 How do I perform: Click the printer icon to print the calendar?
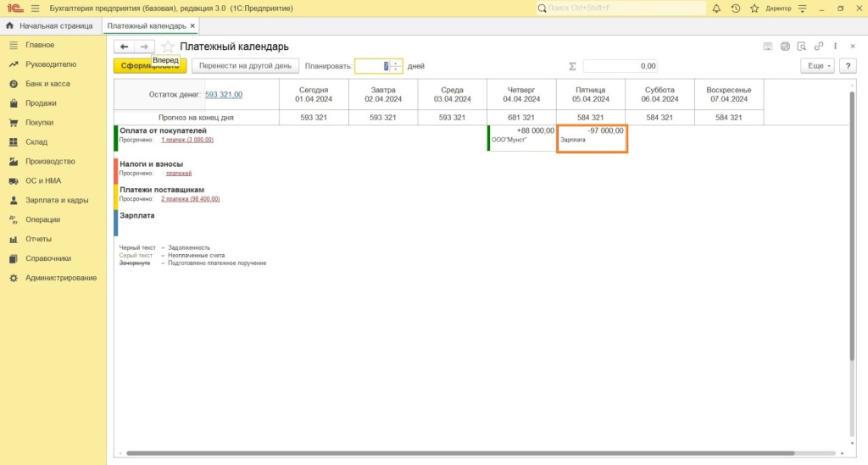click(x=785, y=47)
